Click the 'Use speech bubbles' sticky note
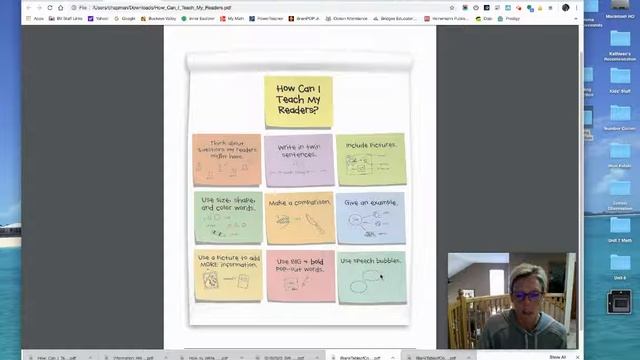Screen dimensions: 640x360 (372, 277)
